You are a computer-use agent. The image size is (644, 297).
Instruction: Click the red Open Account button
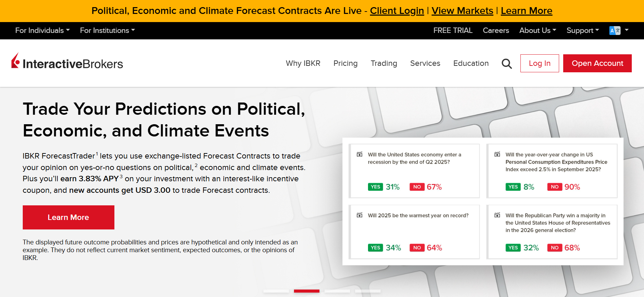(597, 63)
